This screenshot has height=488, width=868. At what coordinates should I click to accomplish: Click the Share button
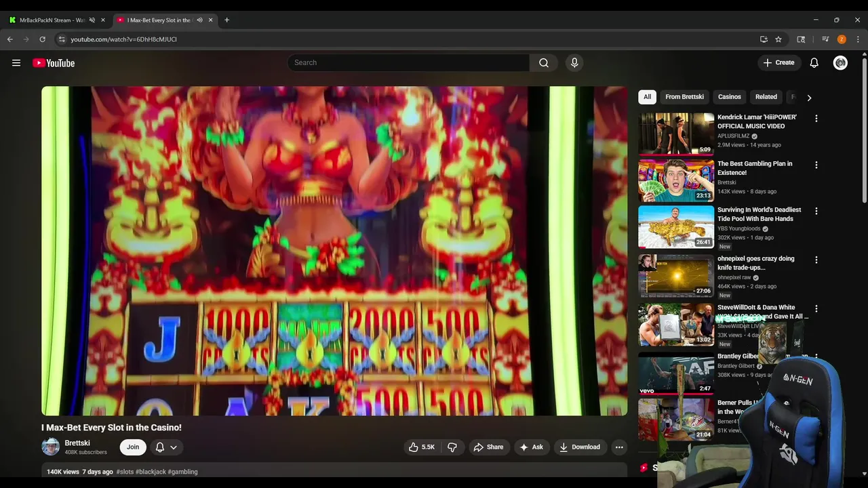(x=488, y=447)
